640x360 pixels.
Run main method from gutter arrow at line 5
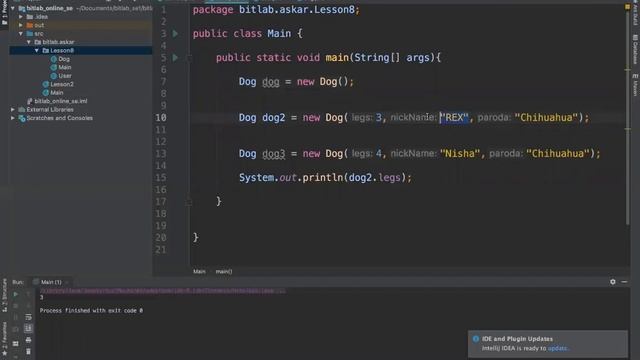176,58
